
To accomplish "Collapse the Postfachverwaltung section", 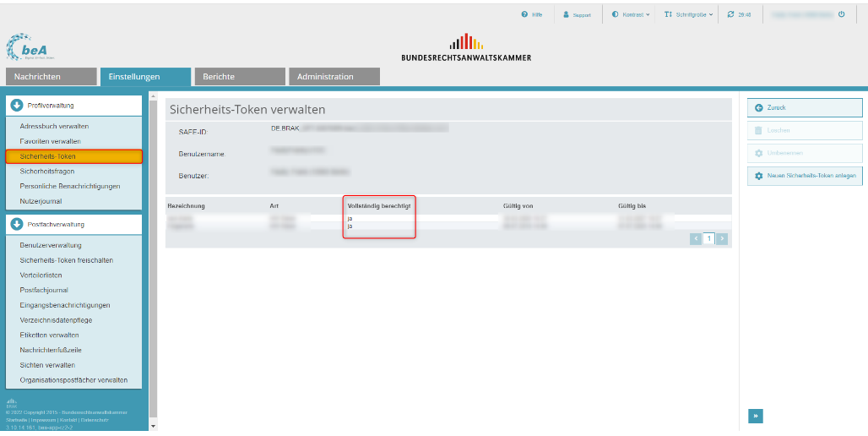I will [17, 225].
